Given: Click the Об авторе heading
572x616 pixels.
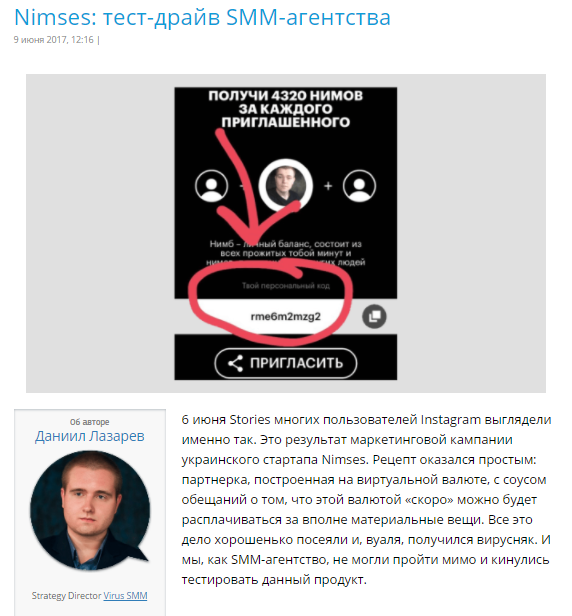Looking at the screenshot, I should pos(90,422).
